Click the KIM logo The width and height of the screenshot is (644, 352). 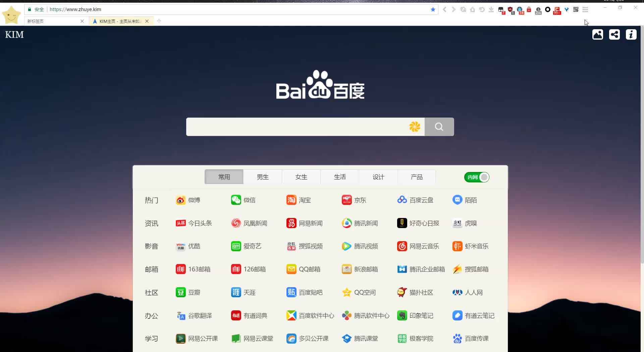14,35
